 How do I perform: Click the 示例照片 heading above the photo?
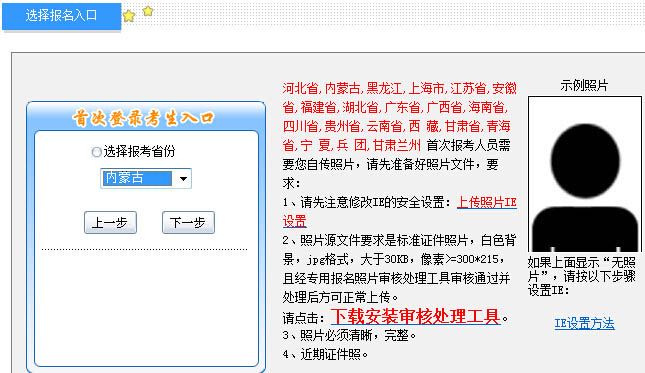pyautogui.click(x=584, y=86)
